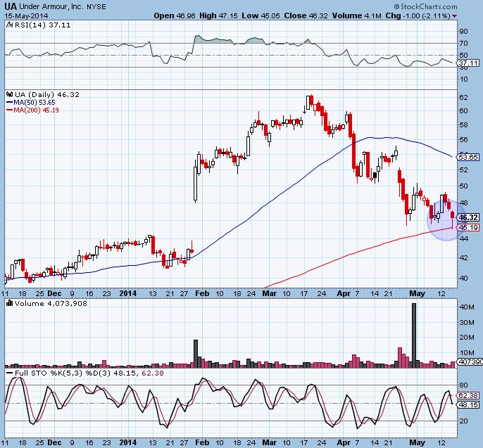Click the Mar label on price chart axis
483x448 pixels.
[x=269, y=293]
